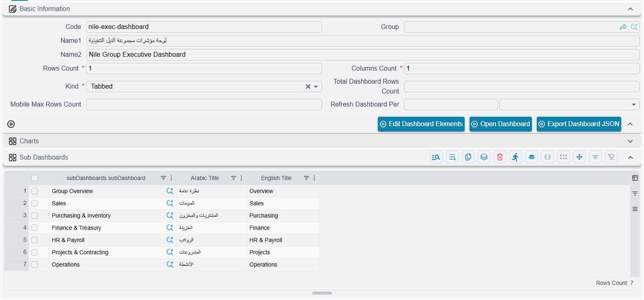Click the Code input field

click(204, 27)
